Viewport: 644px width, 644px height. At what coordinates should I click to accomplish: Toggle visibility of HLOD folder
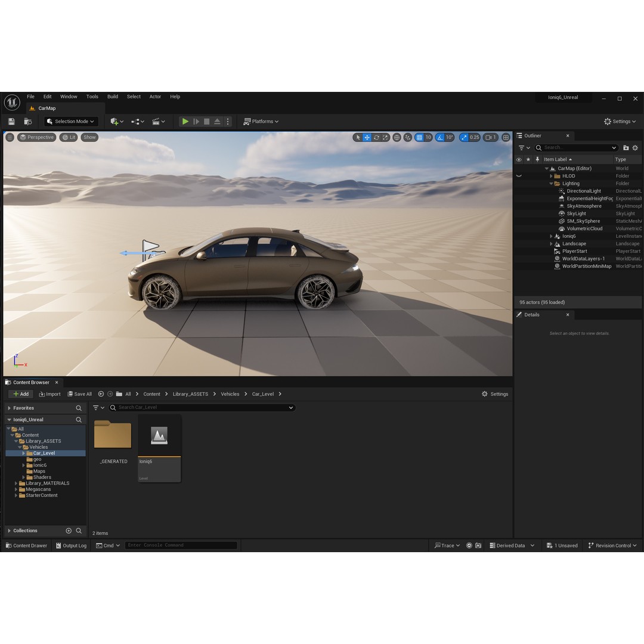(x=519, y=176)
